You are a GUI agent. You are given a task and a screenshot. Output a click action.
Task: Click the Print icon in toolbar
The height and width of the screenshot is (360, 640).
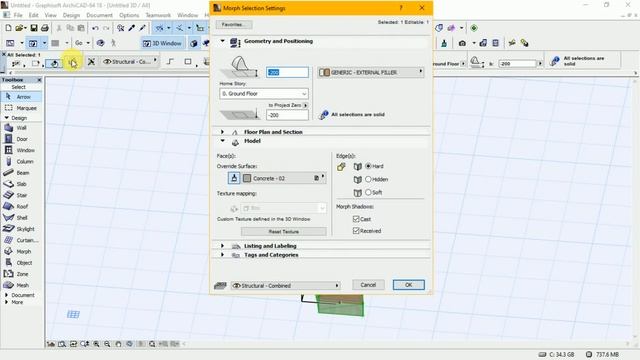[45, 28]
